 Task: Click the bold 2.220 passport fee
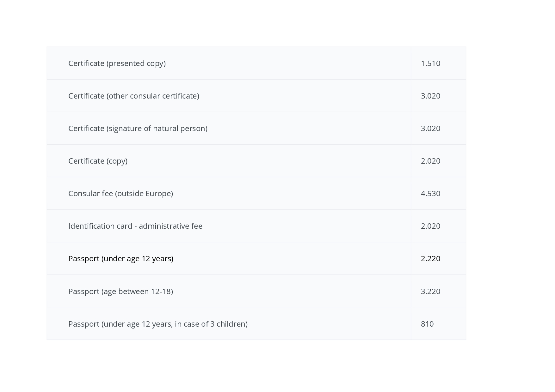click(x=430, y=259)
